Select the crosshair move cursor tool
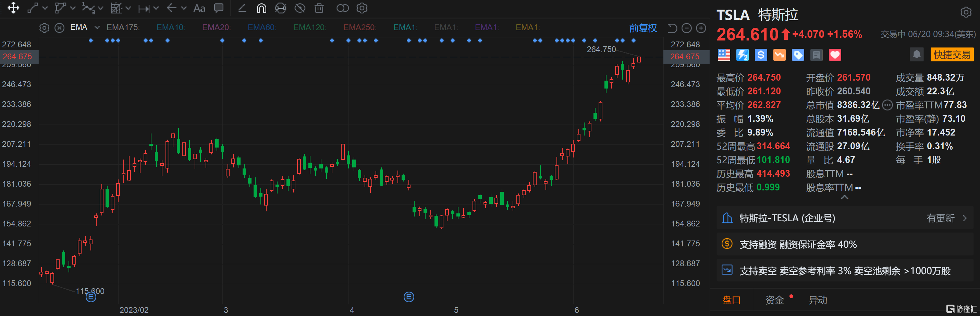980x316 pixels. coord(13,8)
